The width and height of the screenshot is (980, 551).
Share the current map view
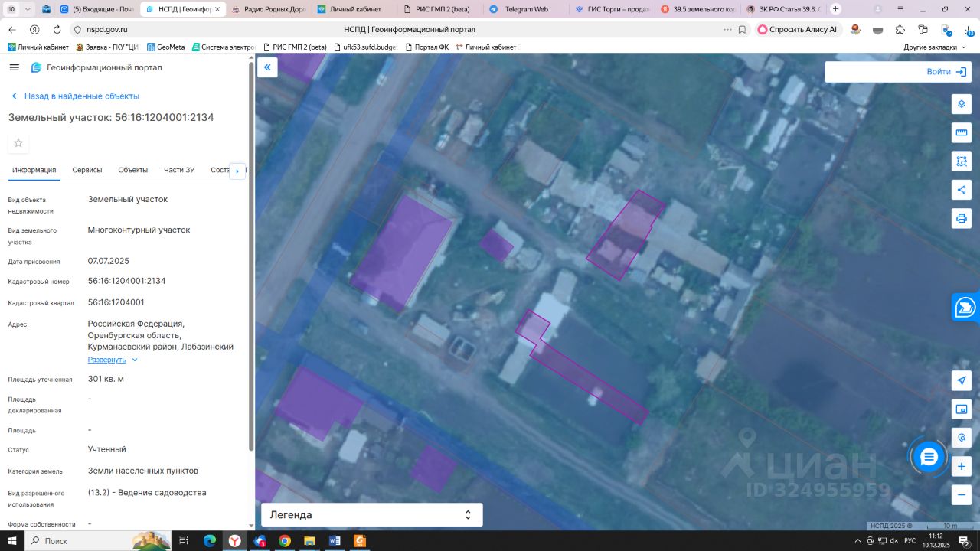click(x=962, y=190)
